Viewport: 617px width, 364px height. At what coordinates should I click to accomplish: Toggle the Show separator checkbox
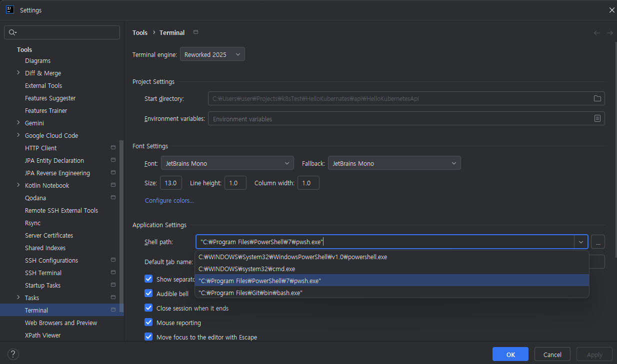tap(148, 279)
